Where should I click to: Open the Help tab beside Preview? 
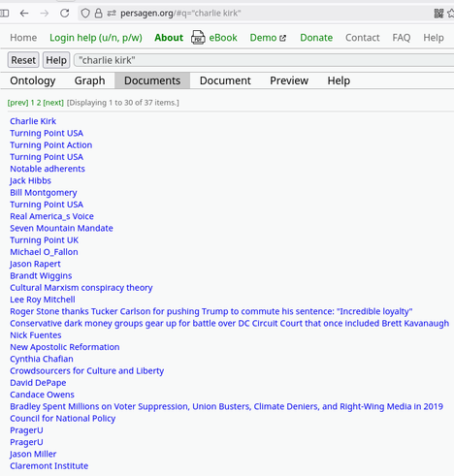pyautogui.click(x=339, y=80)
